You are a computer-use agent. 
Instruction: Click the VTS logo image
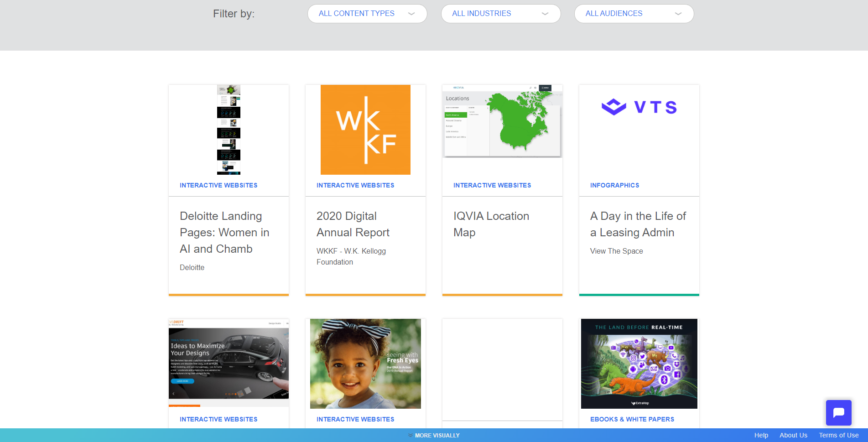point(639,107)
